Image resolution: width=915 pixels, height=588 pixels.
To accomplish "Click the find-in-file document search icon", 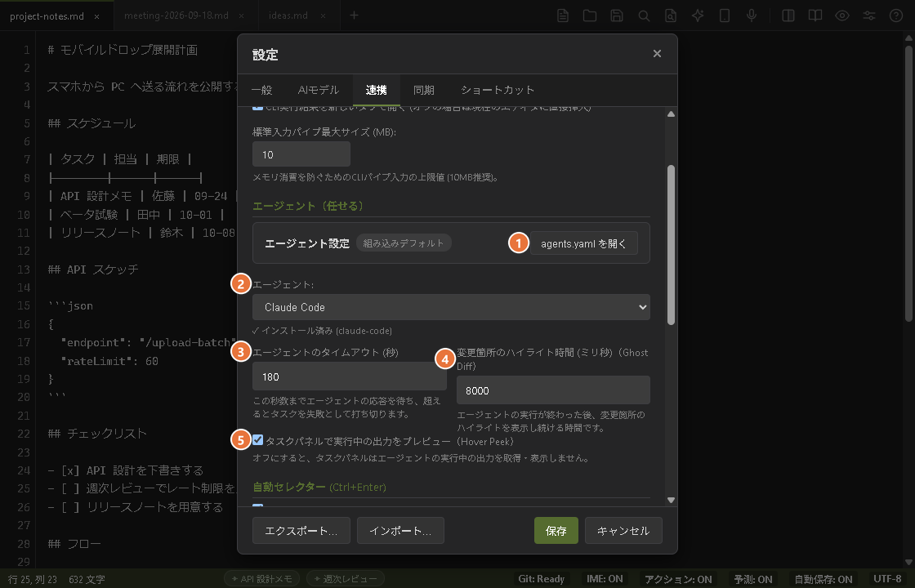I will click(671, 16).
